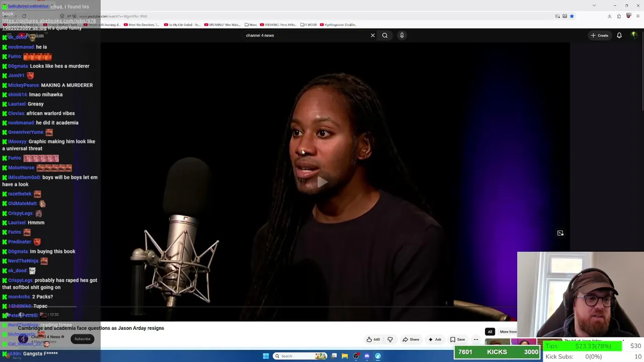Open YouTube notifications bell

(619, 35)
